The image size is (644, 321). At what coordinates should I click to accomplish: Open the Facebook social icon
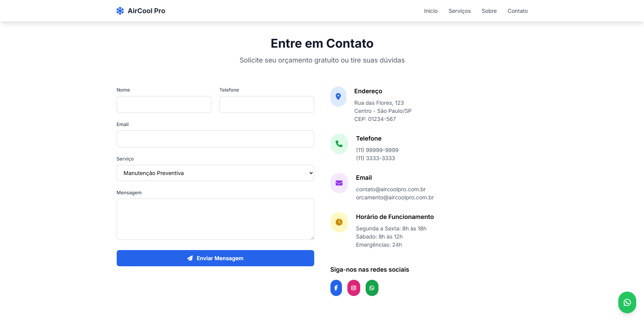336,288
